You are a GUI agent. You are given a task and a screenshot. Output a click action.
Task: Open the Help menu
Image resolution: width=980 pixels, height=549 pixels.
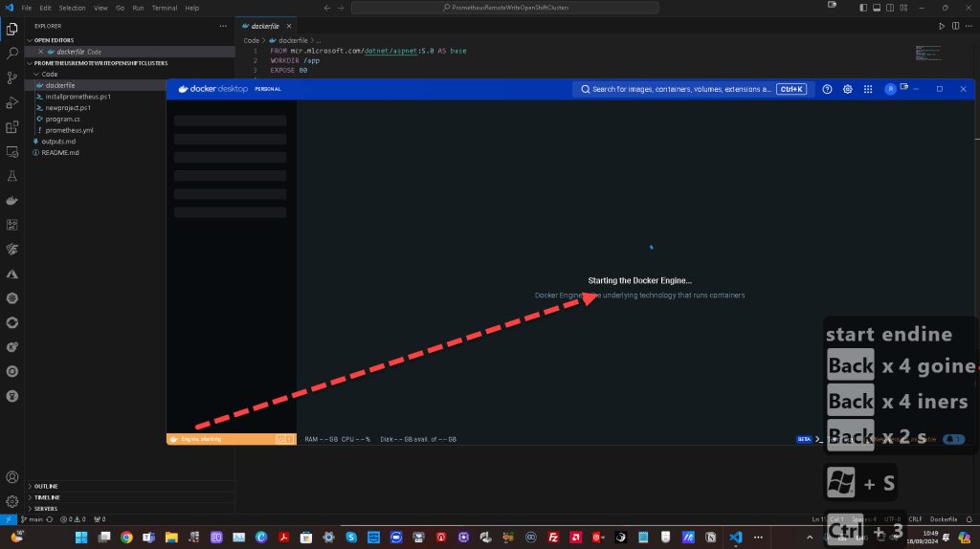pos(191,8)
